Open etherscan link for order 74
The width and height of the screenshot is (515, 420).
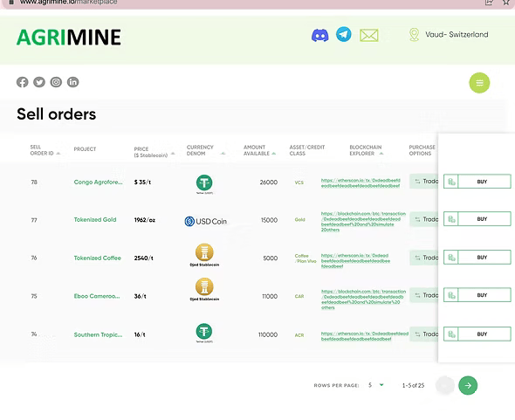click(365, 336)
